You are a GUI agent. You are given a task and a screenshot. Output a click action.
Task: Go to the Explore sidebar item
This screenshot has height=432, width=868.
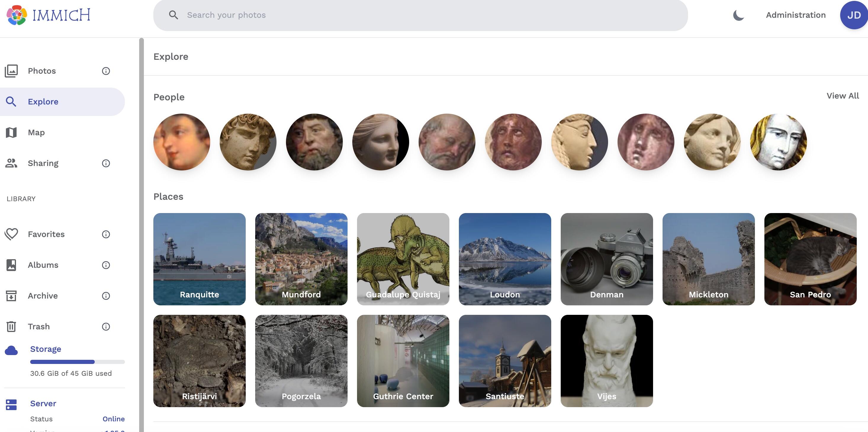click(62, 102)
